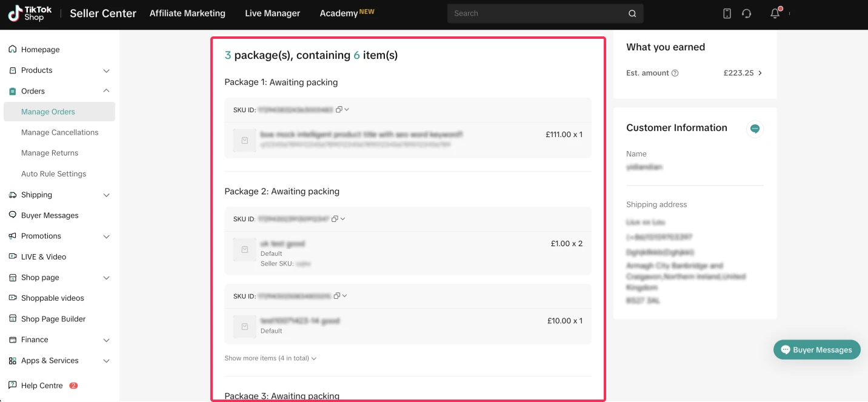Open the notifications bell
Image resolution: width=868 pixels, height=402 pixels.
(x=775, y=13)
